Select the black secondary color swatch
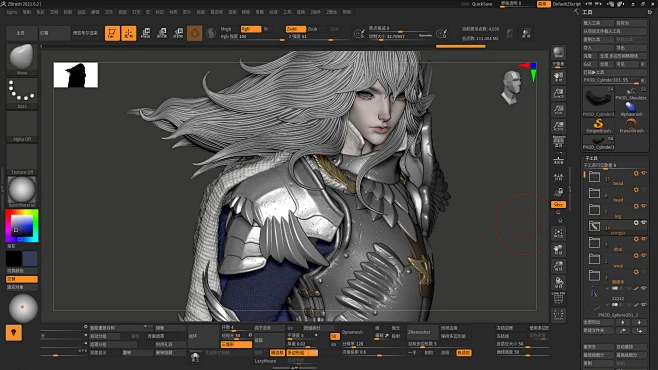This screenshot has height=370, width=658. (x=13, y=259)
